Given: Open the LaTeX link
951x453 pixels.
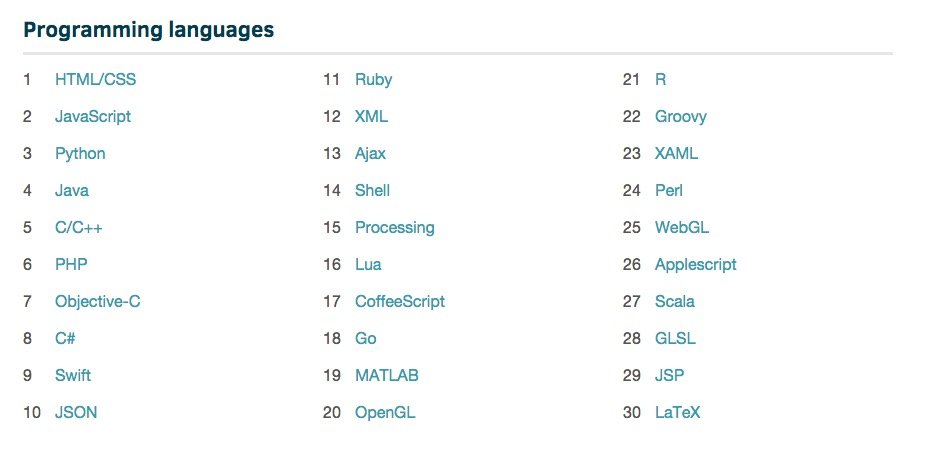Looking at the screenshot, I should coord(678,412).
